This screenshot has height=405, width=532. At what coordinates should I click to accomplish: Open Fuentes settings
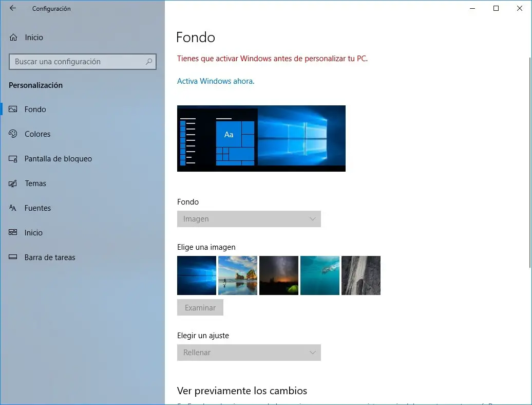37,208
